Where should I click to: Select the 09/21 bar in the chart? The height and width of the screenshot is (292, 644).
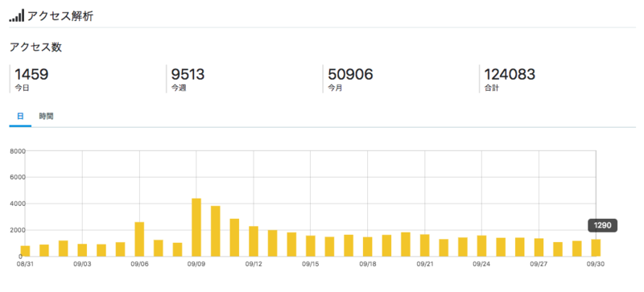tap(425, 245)
